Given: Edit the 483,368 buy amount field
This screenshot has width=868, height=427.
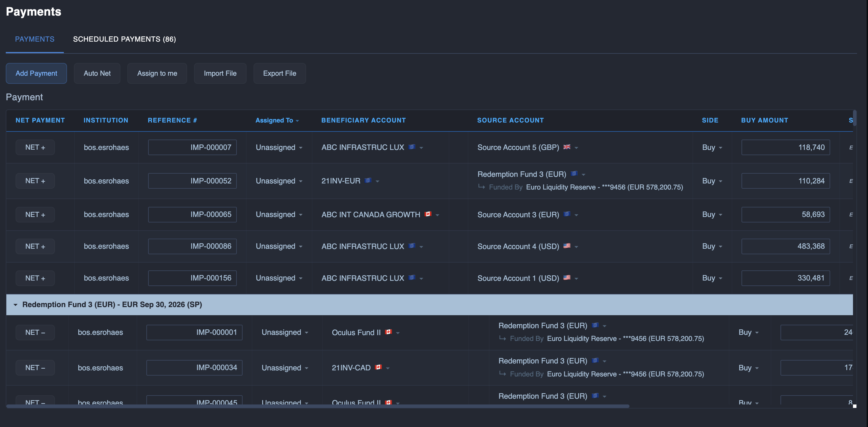Looking at the screenshot, I should [x=785, y=246].
